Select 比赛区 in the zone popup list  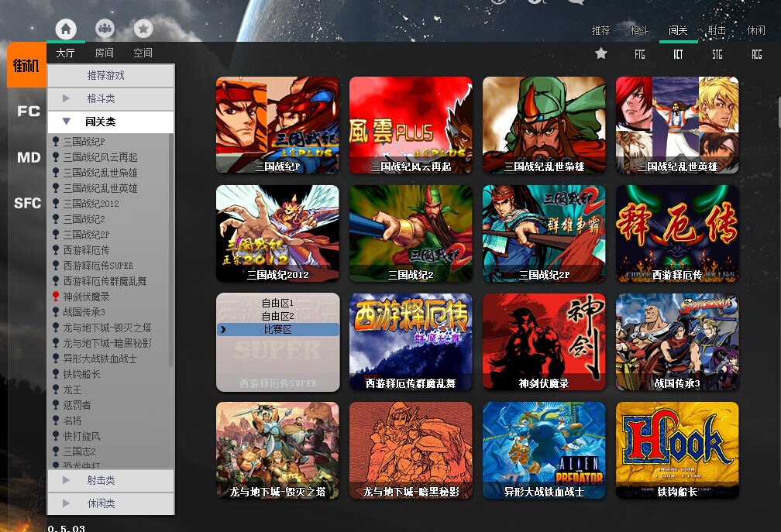(x=277, y=330)
